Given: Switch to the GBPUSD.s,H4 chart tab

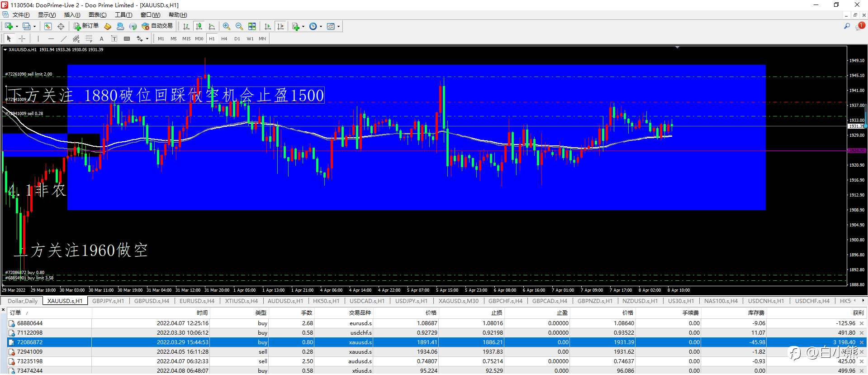Looking at the screenshot, I should tap(152, 301).
